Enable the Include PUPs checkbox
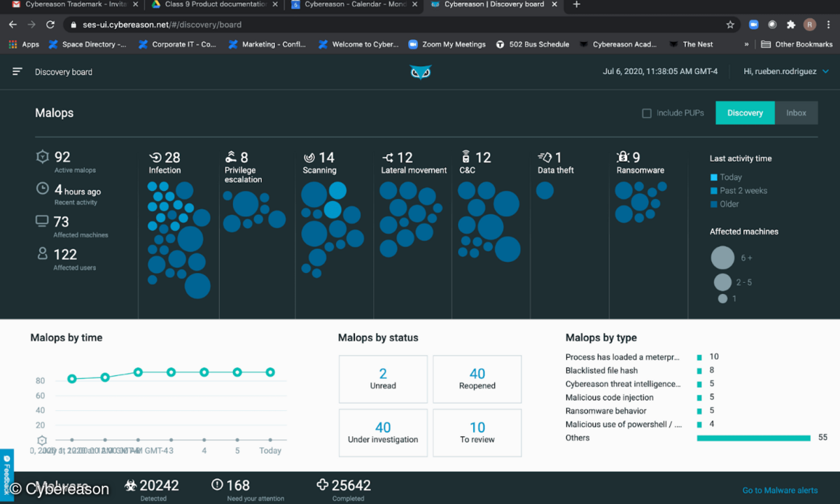The height and width of the screenshot is (504, 840). (647, 113)
